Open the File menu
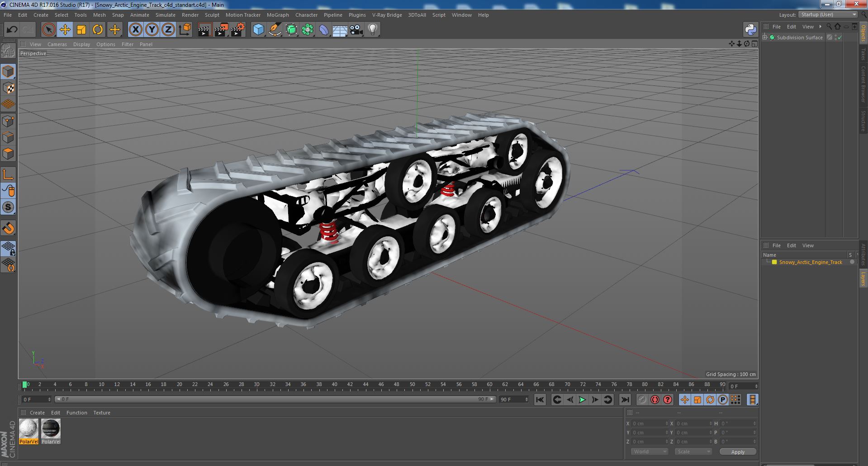The width and height of the screenshot is (868, 466). click(8, 15)
